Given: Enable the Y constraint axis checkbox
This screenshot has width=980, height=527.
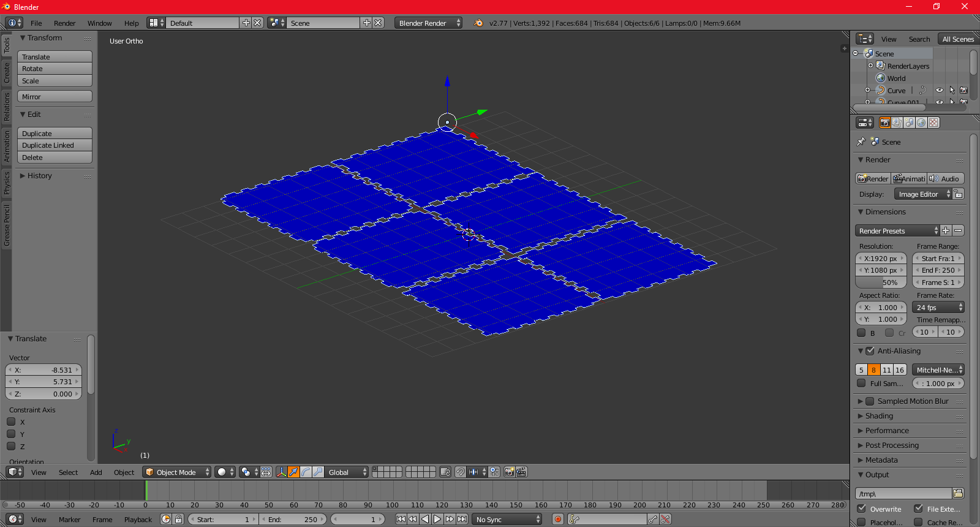Looking at the screenshot, I should 11,434.
